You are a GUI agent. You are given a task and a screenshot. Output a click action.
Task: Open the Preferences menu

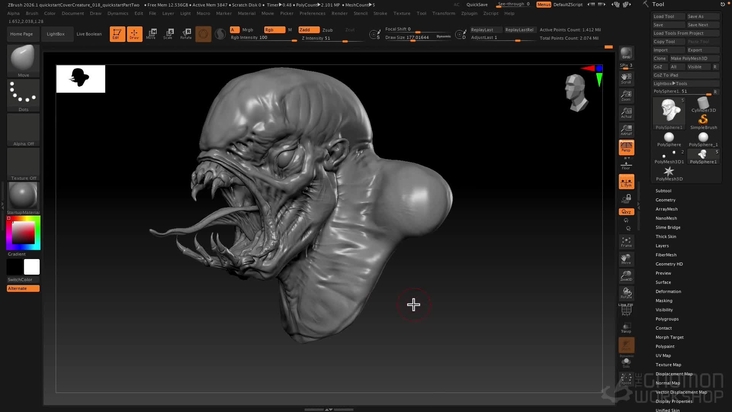coord(312,14)
